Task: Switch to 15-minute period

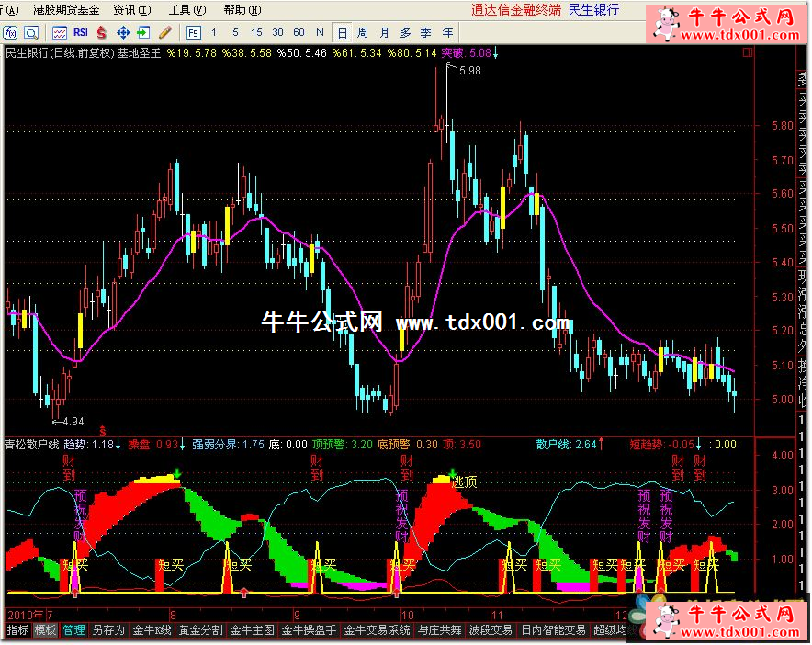Action: [x=256, y=33]
